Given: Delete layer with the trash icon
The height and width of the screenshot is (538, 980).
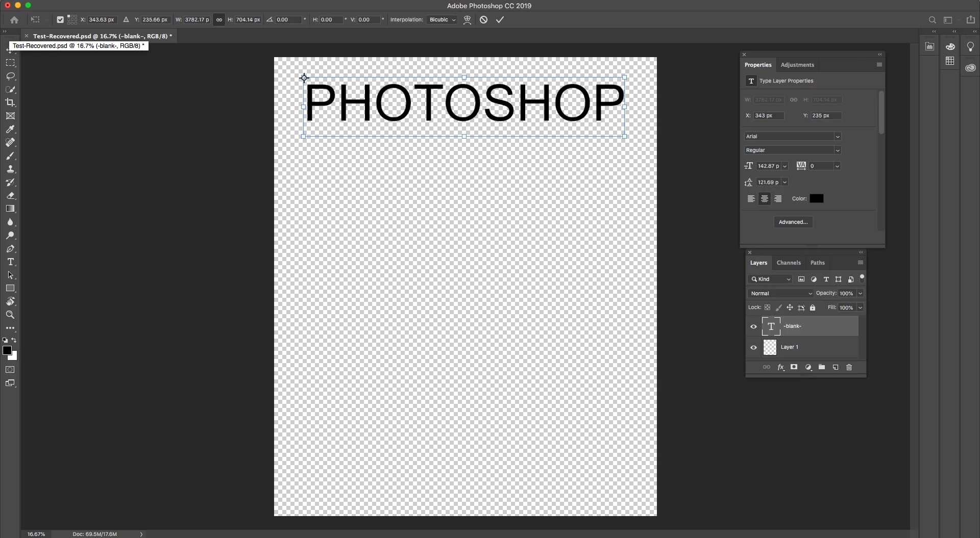Looking at the screenshot, I should (849, 367).
